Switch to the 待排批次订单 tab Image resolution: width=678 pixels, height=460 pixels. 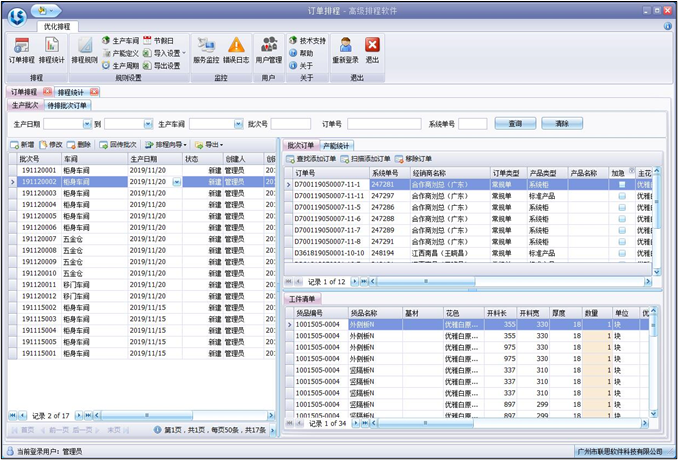click(67, 105)
